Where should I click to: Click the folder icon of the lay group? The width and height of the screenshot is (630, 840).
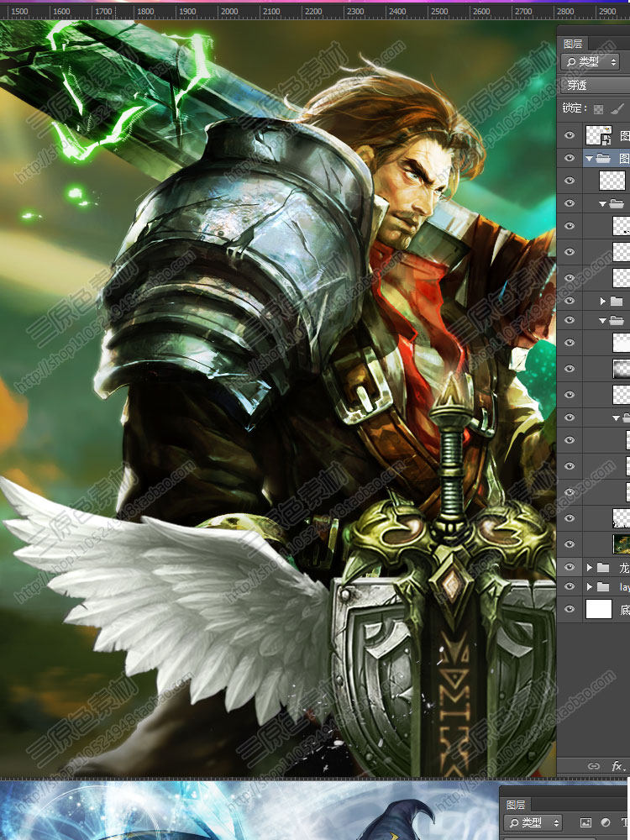pos(603,586)
